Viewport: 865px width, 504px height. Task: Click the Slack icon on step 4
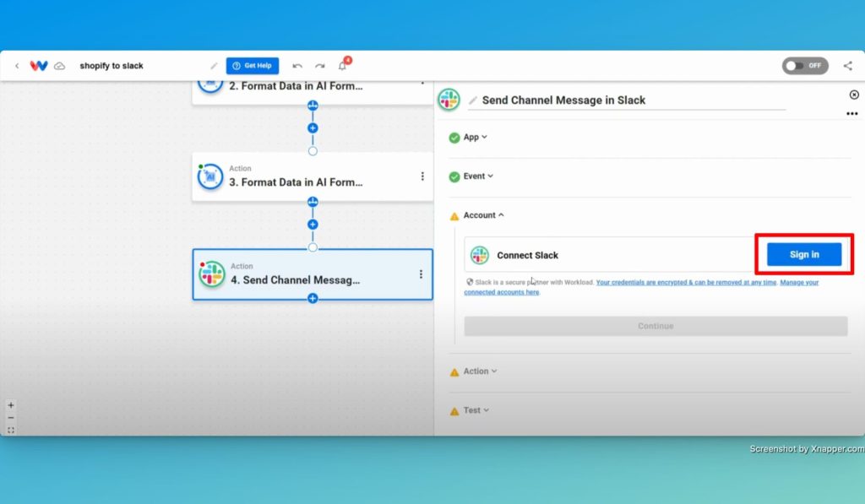coord(212,274)
